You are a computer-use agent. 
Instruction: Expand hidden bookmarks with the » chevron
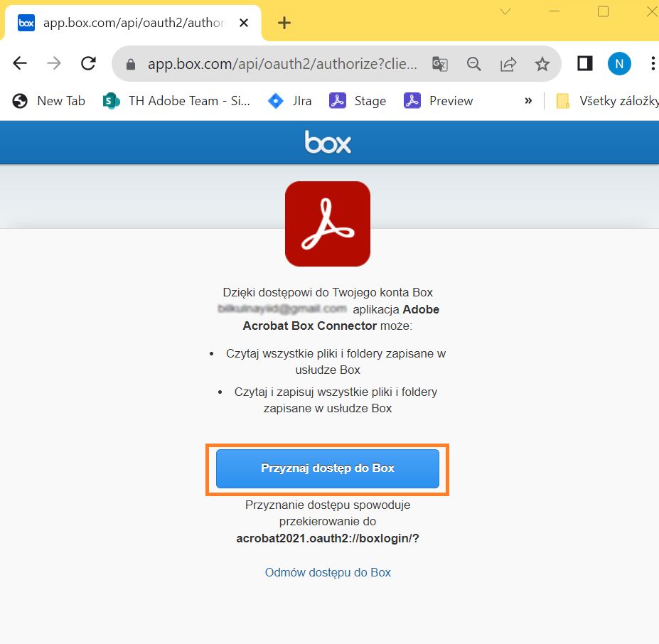(x=528, y=100)
